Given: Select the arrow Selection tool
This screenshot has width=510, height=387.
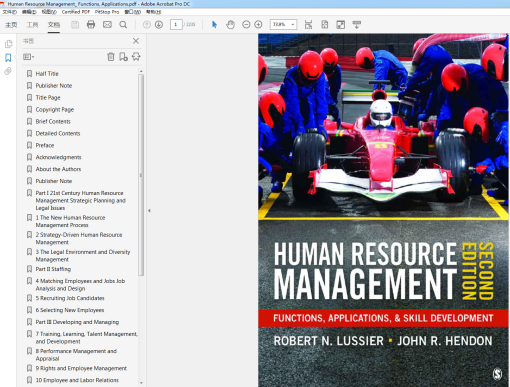Looking at the screenshot, I should [214, 25].
